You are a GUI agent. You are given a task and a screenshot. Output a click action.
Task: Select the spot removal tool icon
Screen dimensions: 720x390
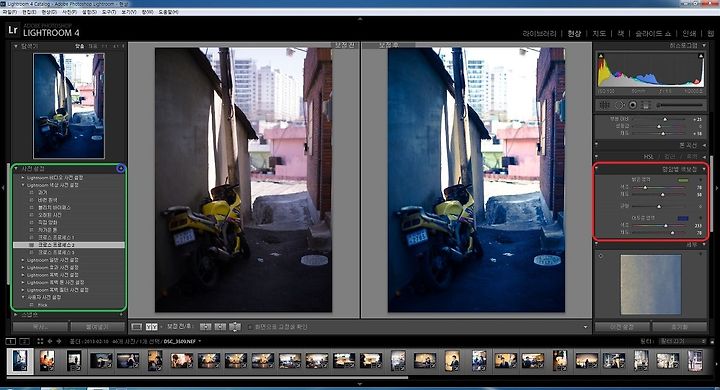point(619,105)
